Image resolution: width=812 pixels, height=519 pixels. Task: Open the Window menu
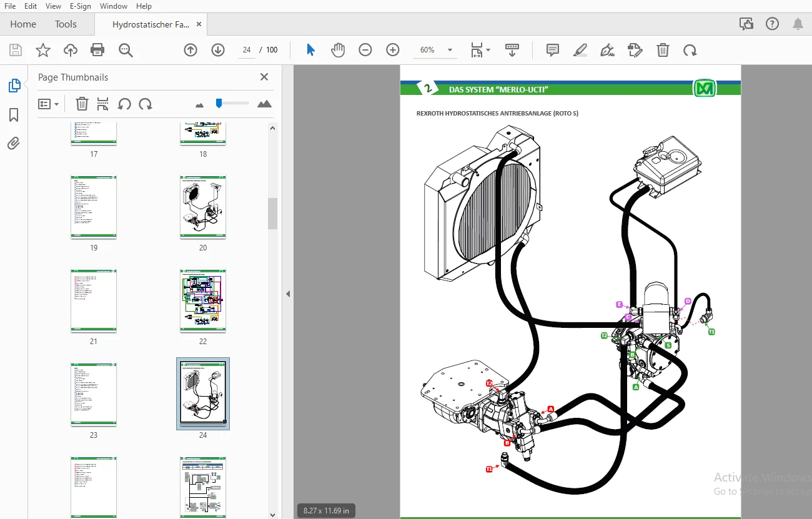[x=114, y=6]
